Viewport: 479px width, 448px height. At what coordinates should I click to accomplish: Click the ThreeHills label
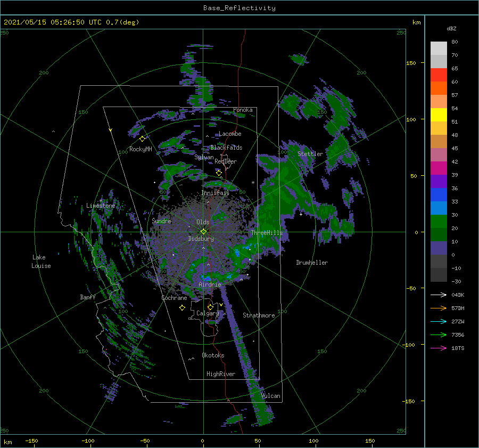point(267,233)
